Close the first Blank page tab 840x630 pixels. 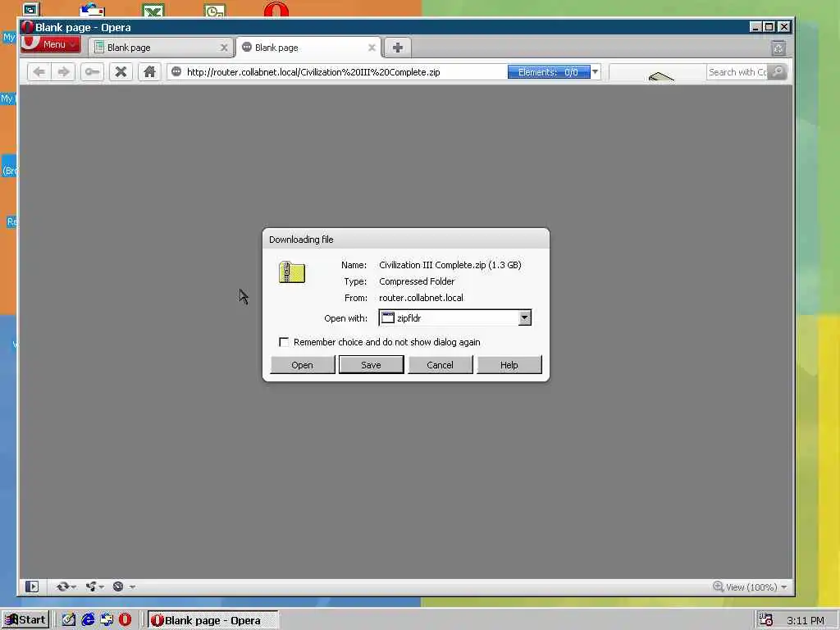224,48
